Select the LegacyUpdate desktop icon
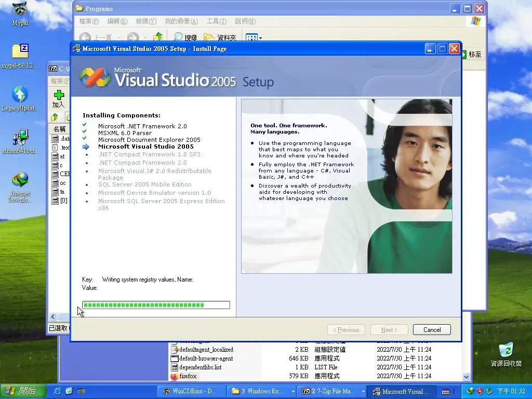532x399 pixels. point(20,99)
